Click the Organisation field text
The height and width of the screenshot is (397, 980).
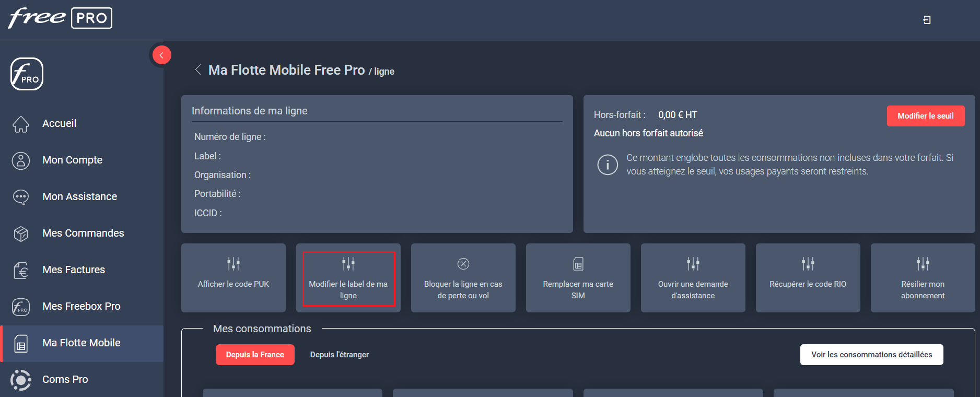[x=223, y=175]
